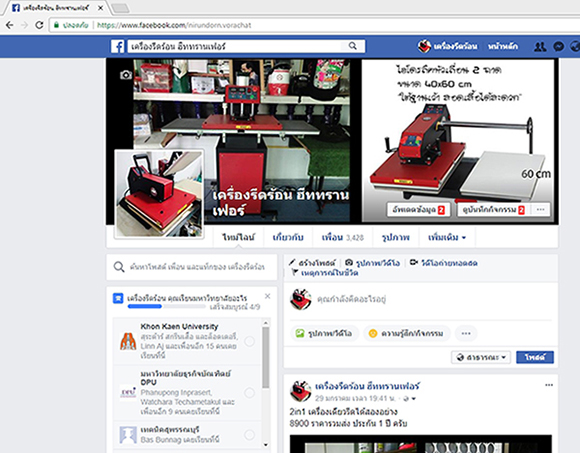Click the life event flag icon

(295, 272)
